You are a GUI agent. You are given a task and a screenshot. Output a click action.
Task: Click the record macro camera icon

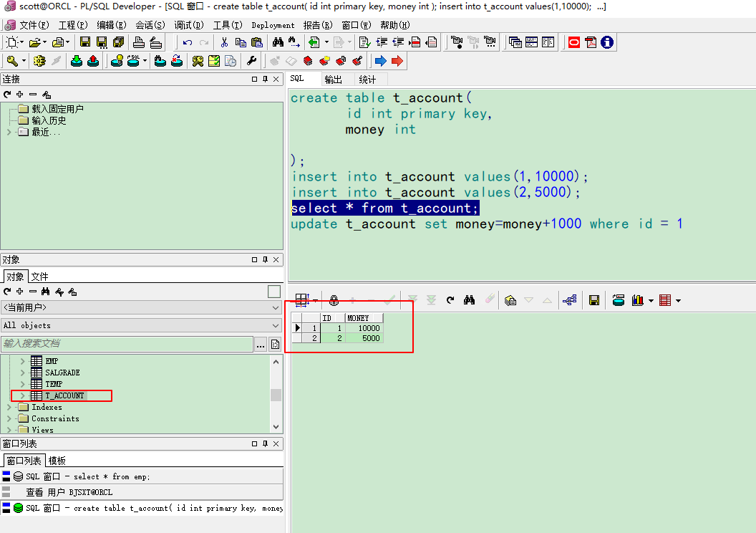pos(457,42)
